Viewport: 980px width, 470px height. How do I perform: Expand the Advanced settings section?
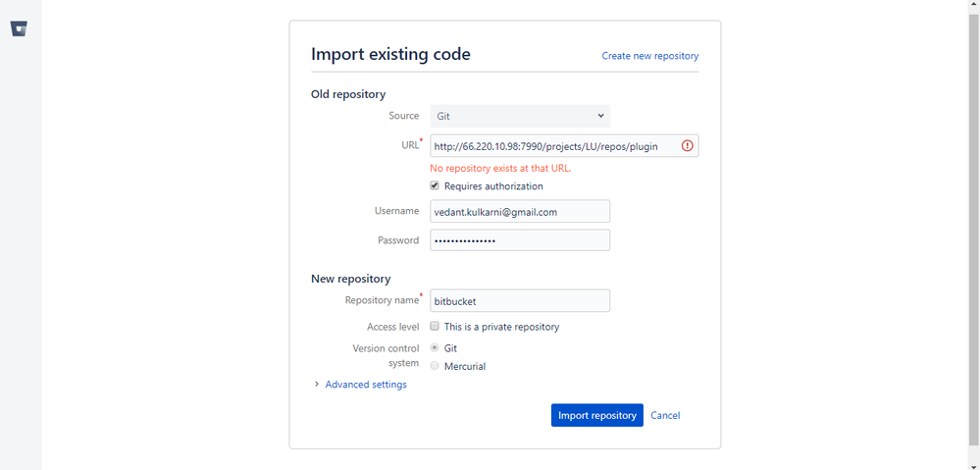(366, 385)
